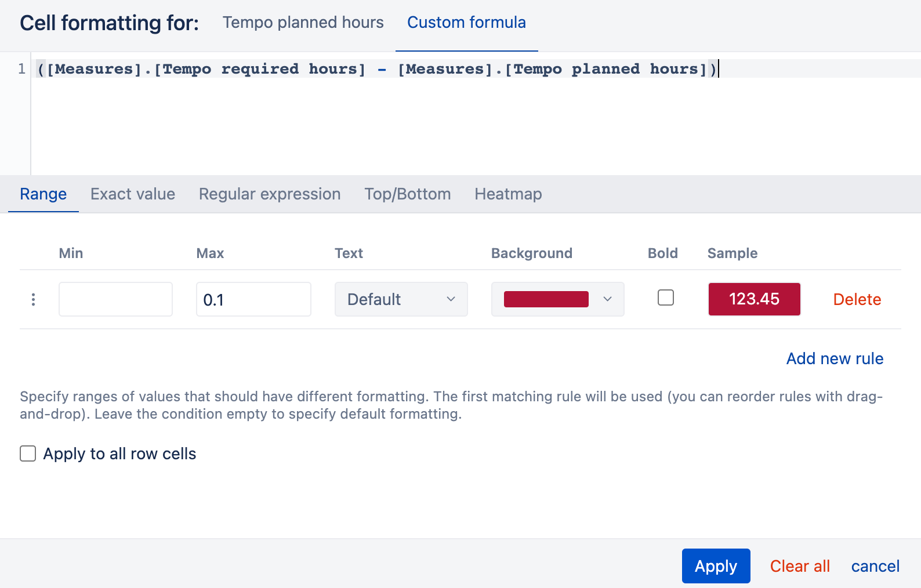Enable Apply to all row cells
This screenshot has height=588, width=921.
coord(28,453)
